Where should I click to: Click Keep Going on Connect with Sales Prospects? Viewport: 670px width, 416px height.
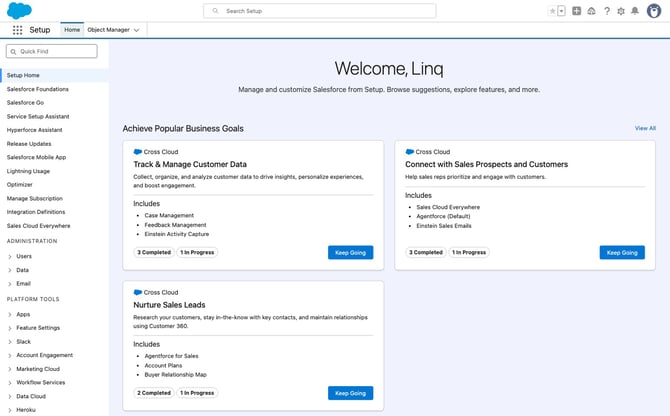click(622, 252)
